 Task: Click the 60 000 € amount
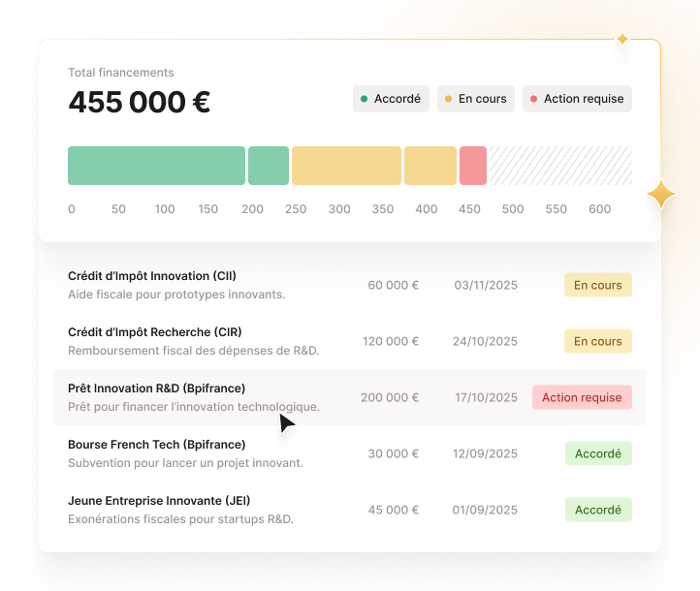coord(394,285)
